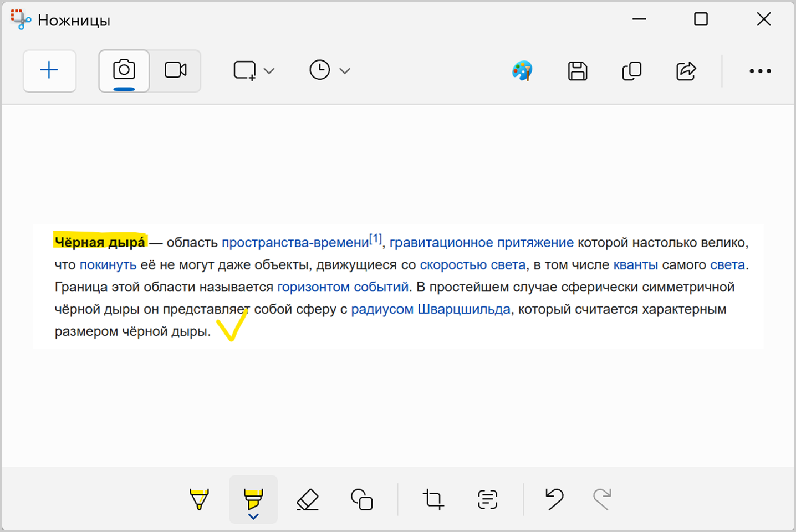Screen dimensions: 796x532
Task: Run Text actions on the snip
Action: coord(487,499)
